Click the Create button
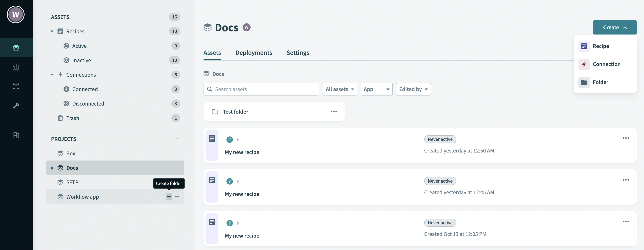 (x=614, y=27)
